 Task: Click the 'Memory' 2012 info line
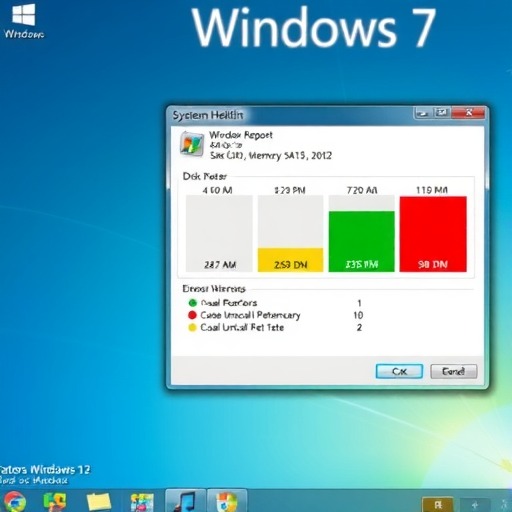tap(271, 156)
